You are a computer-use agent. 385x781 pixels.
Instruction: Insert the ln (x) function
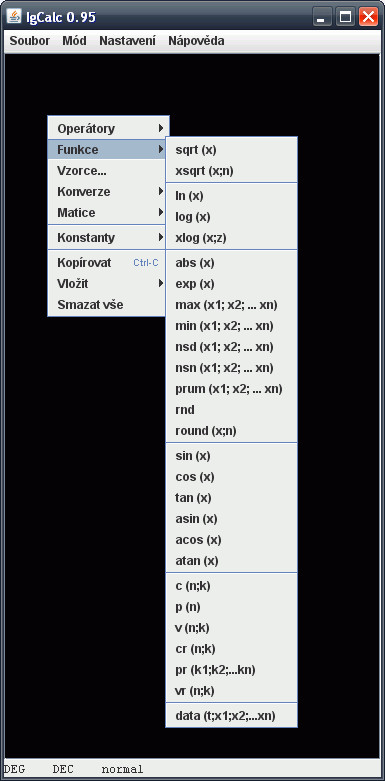(232, 196)
